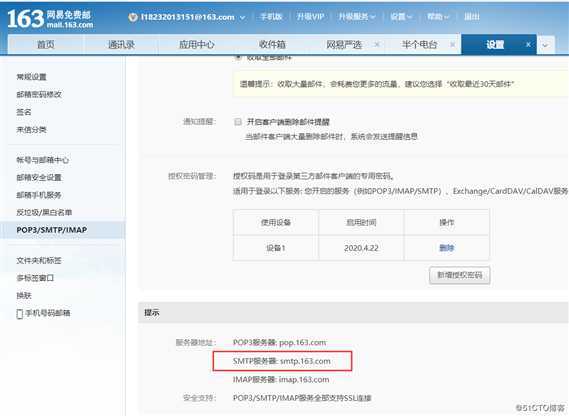The height and width of the screenshot is (416, 569).
Task: Open 换肤 in the sidebar
Action: point(24,295)
